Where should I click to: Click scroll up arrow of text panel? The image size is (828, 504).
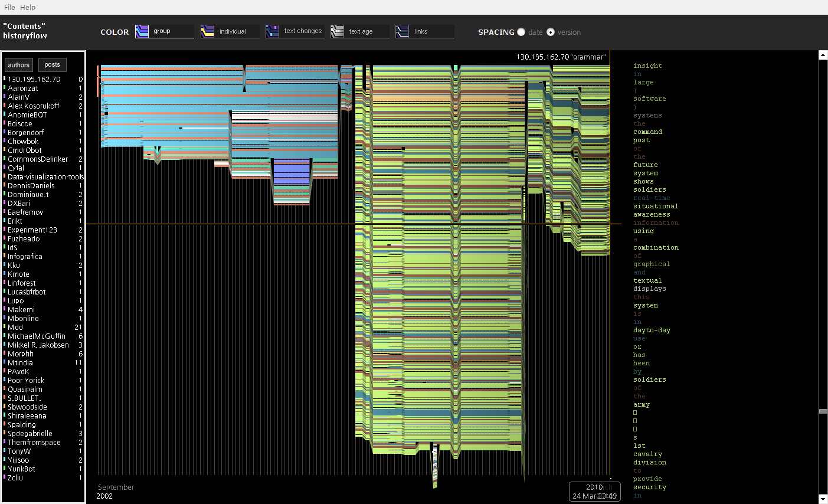tap(823, 55)
